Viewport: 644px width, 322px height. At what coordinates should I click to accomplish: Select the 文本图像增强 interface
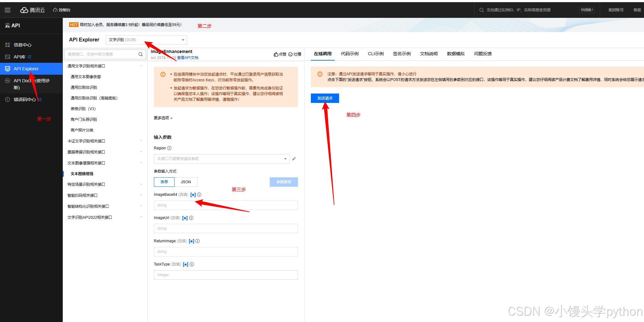(x=82, y=174)
